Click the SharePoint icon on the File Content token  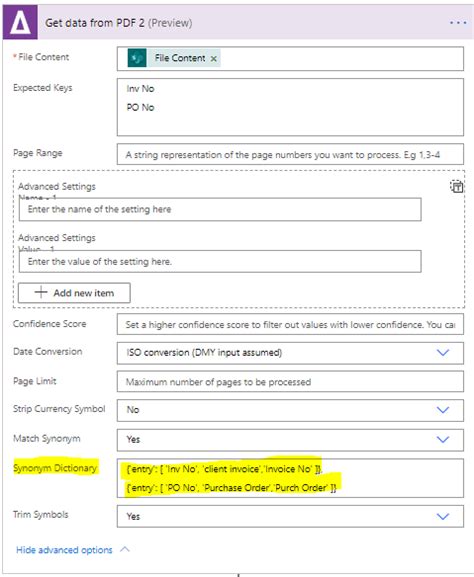tap(137, 58)
